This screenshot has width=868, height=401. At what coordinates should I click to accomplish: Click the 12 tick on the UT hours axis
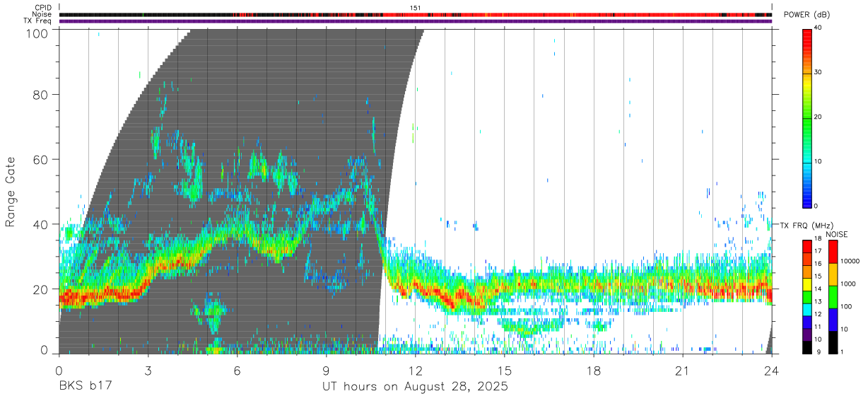tap(416, 371)
